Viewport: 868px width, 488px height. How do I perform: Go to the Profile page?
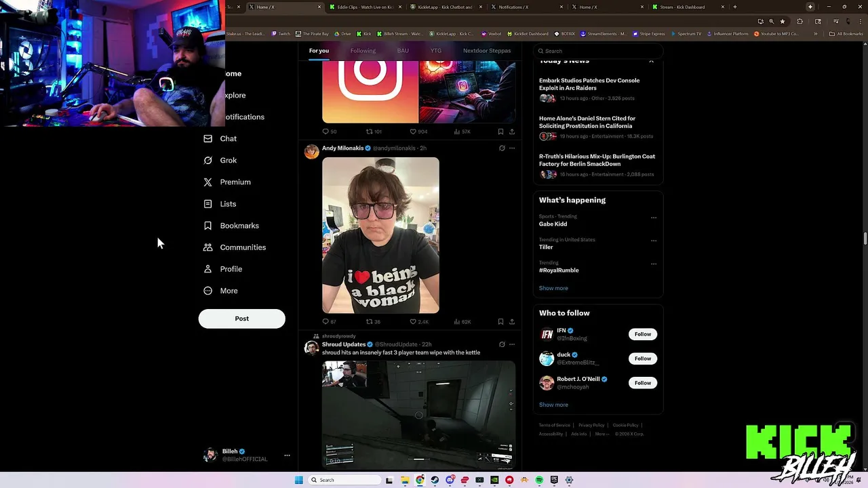pyautogui.click(x=222, y=269)
